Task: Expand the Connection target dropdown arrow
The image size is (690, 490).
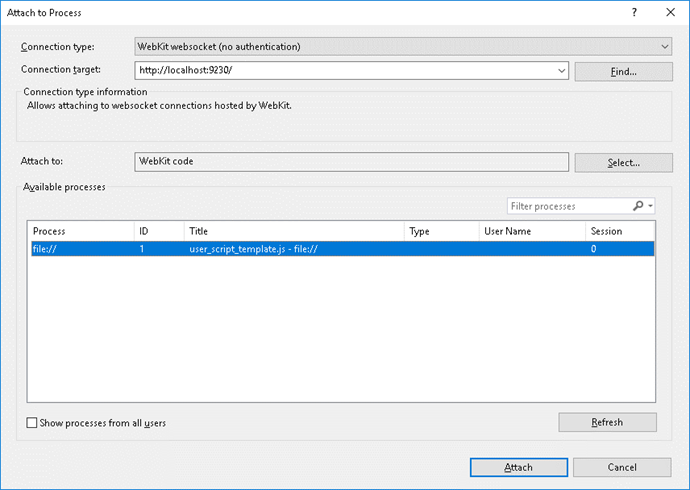Action: 563,71
